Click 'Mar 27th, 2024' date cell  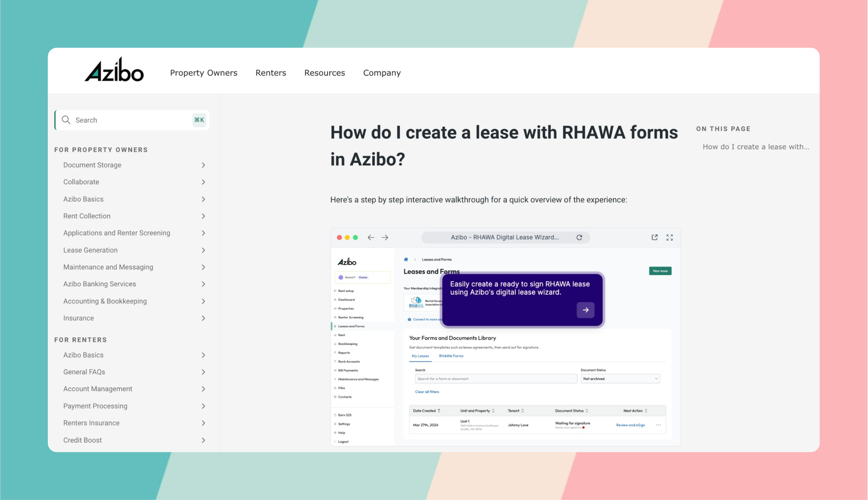(x=426, y=425)
